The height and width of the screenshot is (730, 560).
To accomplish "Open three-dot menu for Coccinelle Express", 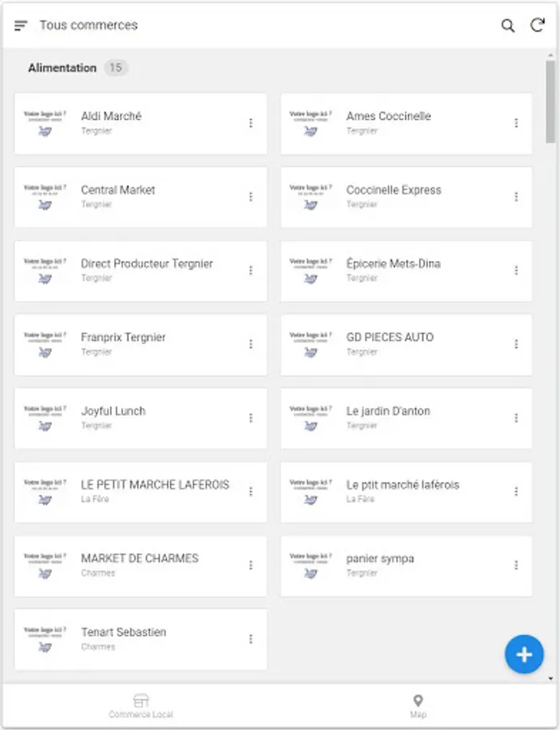I will click(x=516, y=197).
